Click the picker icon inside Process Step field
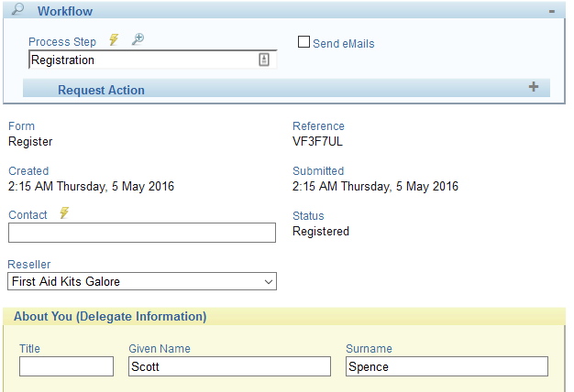 (264, 60)
